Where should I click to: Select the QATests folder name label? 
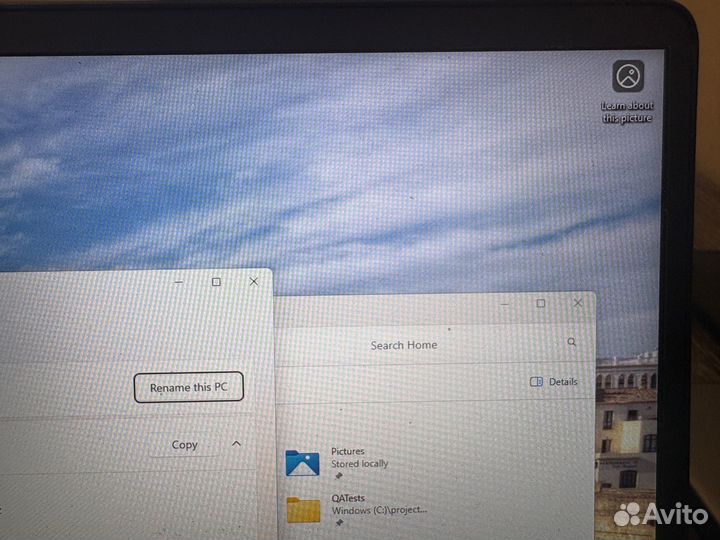pos(348,498)
